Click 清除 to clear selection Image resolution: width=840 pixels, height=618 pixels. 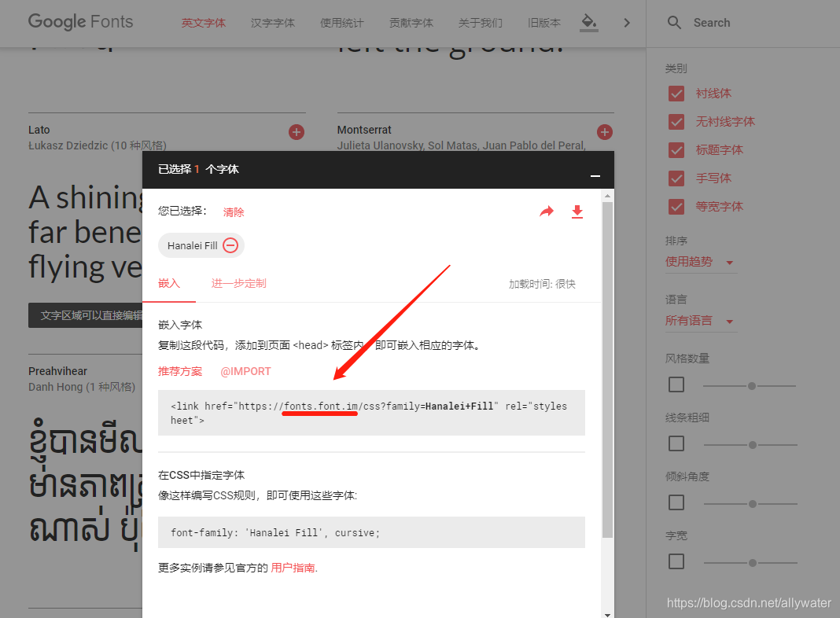point(234,212)
